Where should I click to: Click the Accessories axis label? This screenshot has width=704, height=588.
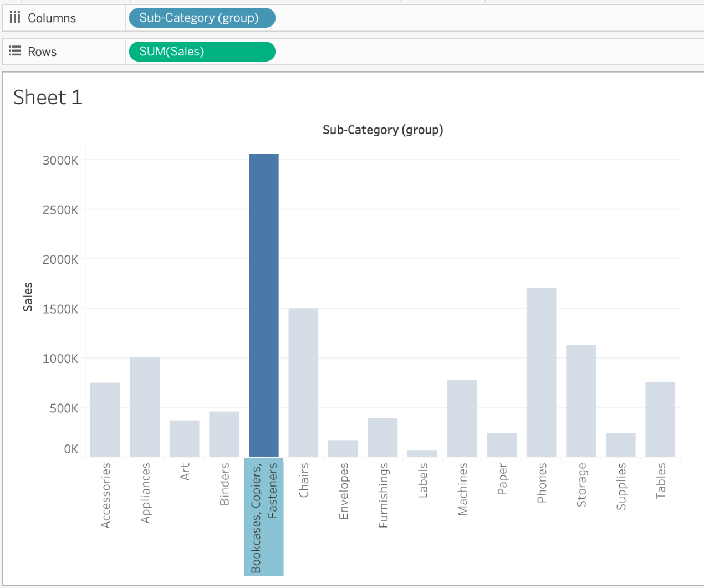105,495
